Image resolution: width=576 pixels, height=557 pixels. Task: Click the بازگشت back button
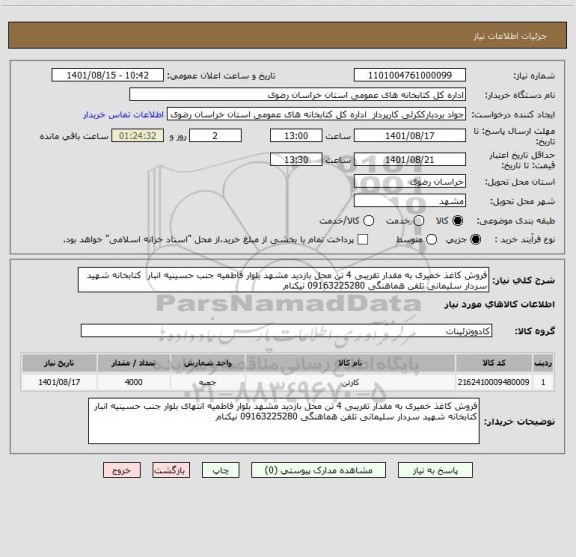171,470
